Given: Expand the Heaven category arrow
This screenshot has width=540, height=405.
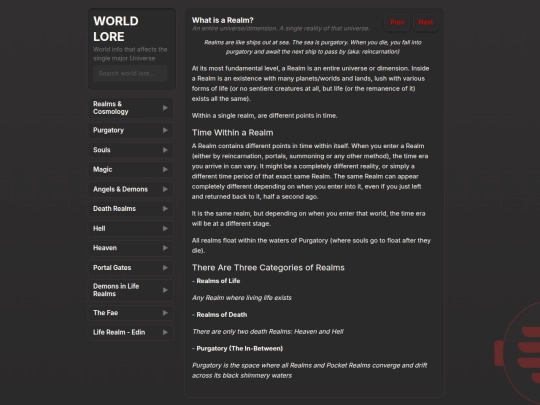Looking at the screenshot, I should point(165,248).
